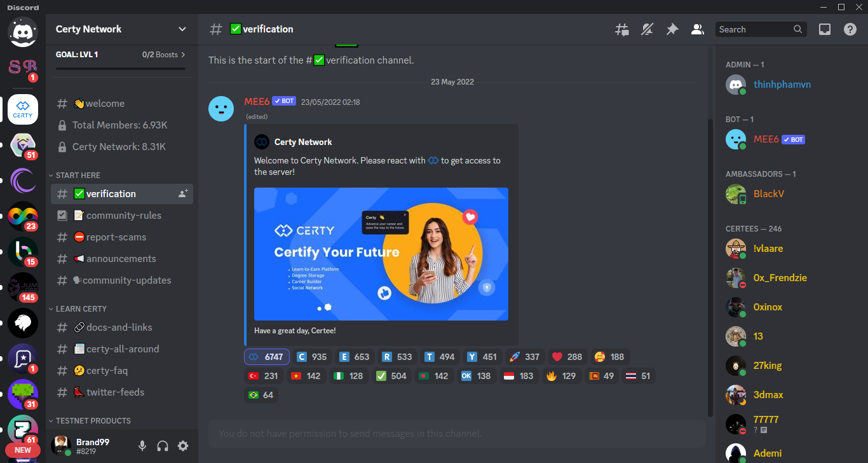Screen dimensions: 868x463
Task: Mute microphone in user panel
Action: [142, 446]
